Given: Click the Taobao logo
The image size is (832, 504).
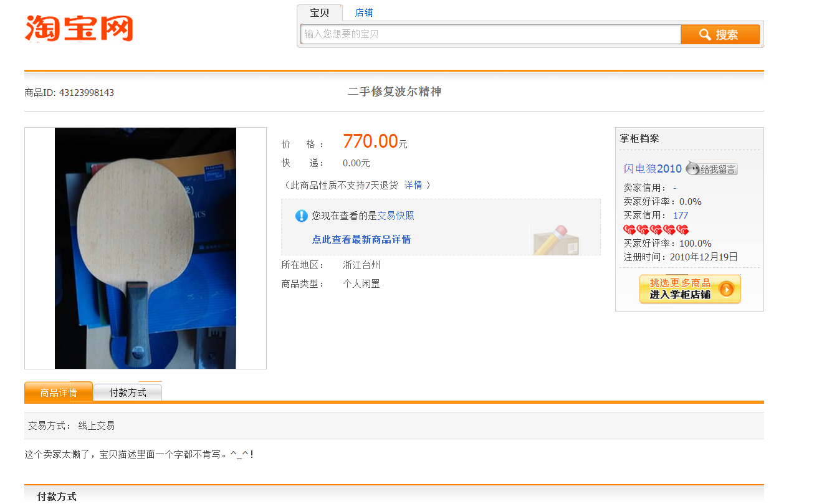Looking at the screenshot, I should point(79,29).
